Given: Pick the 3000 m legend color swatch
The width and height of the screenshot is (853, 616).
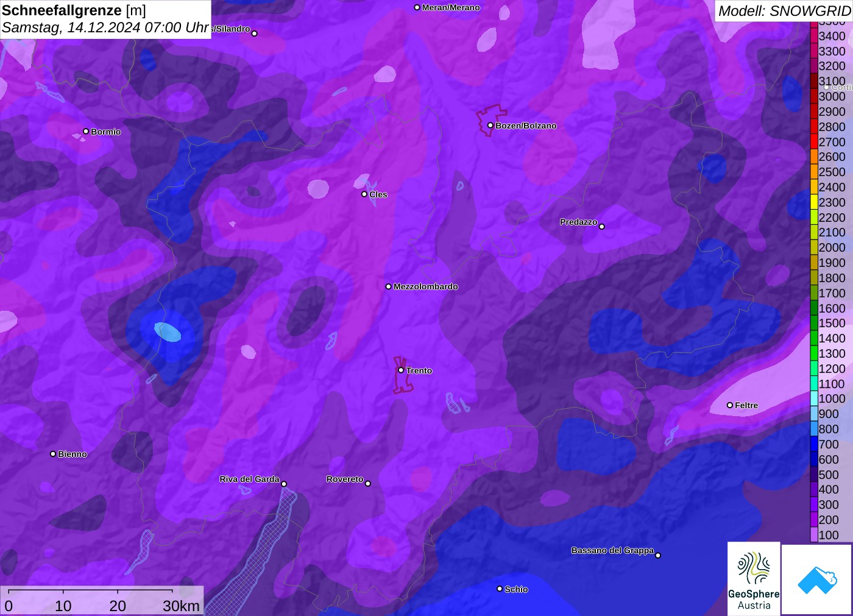Looking at the screenshot, I should (813, 96).
